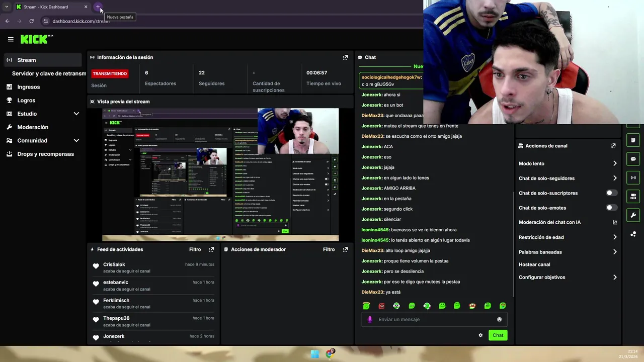Viewport: 644px width, 362px height.
Task: Expand the Estudio sidebar section
Action: pyautogui.click(x=76, y=114)
